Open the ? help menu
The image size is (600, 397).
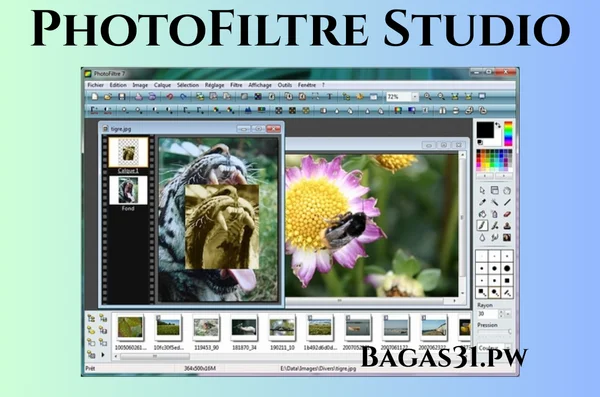click(323, 85)
